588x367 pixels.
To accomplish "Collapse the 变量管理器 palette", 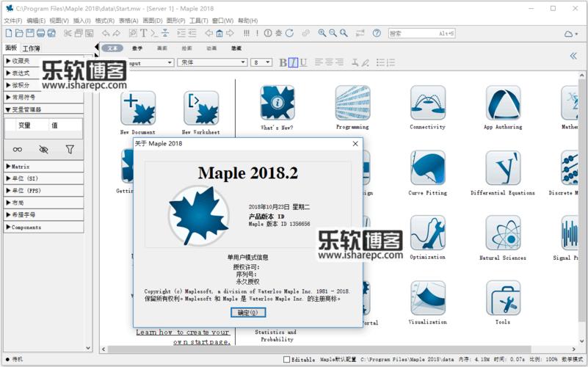I will [x=43, y=109].
